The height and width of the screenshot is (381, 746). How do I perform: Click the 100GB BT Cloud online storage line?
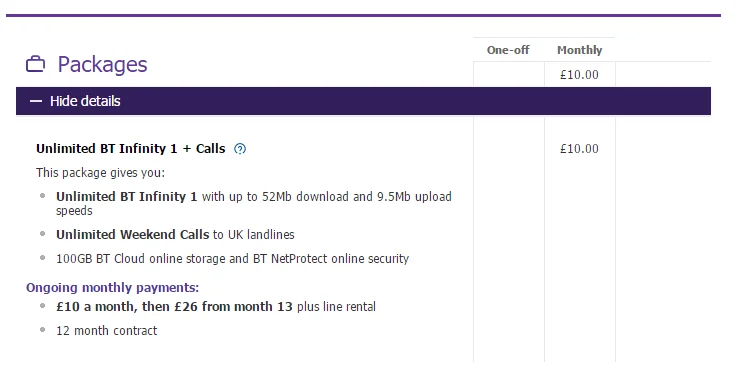(x=233, y=259)
